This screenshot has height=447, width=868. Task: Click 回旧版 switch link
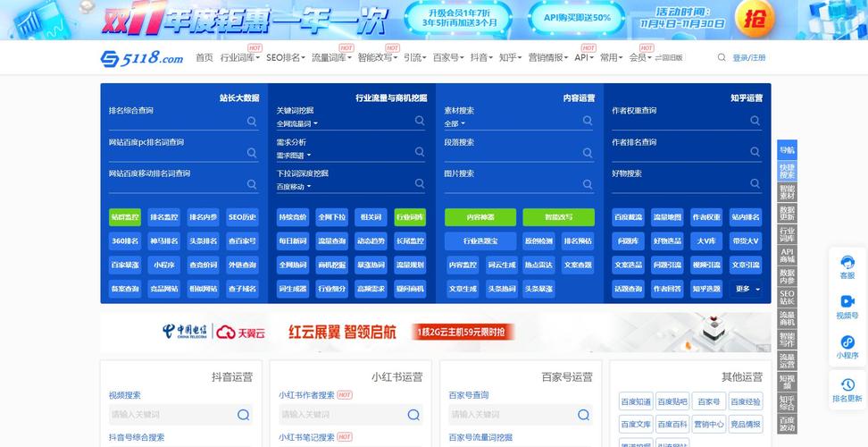[669, 57]
